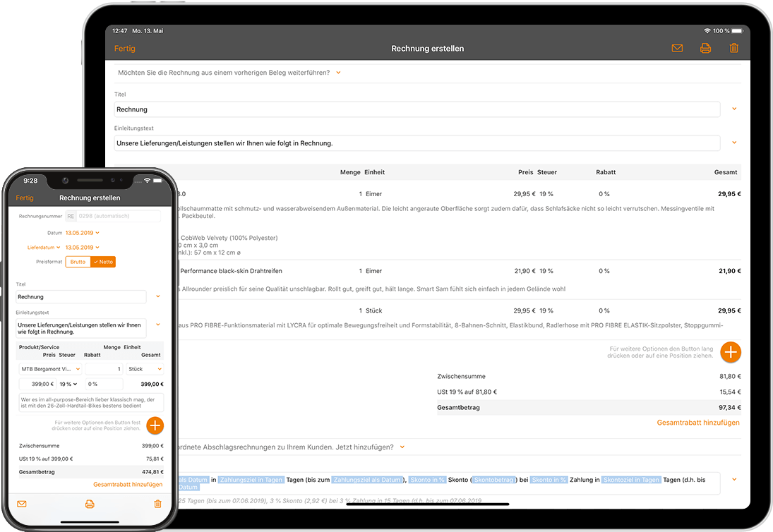This screenshot has width=773, height=532.
Task: Tap the Einleitungstext field on iPhone
Action: click(81, 329)
